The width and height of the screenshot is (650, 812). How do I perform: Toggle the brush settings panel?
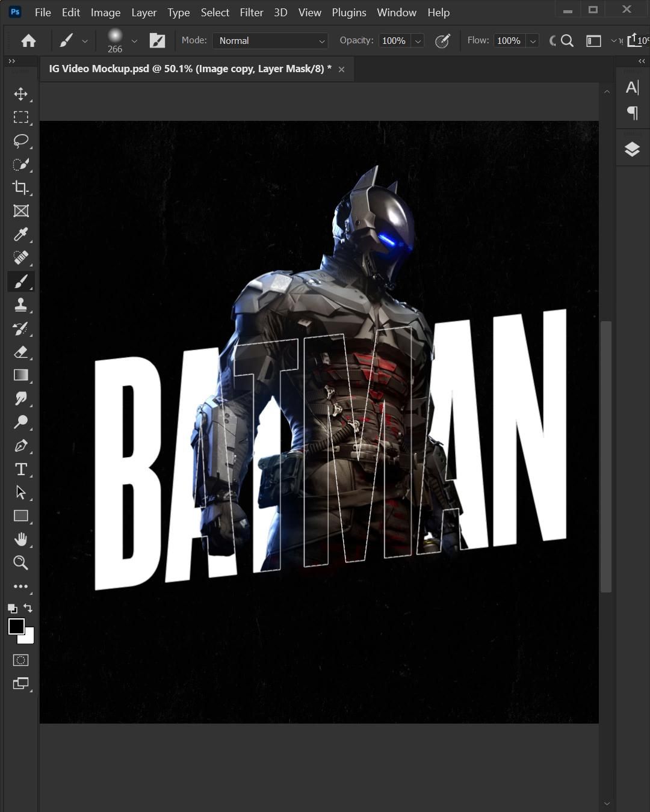click(x=157, y=40)
